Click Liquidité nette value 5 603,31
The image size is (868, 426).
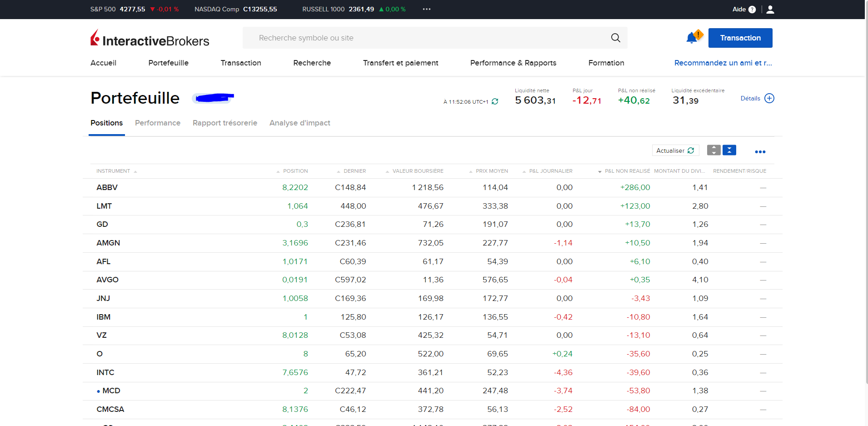(535, 100)
